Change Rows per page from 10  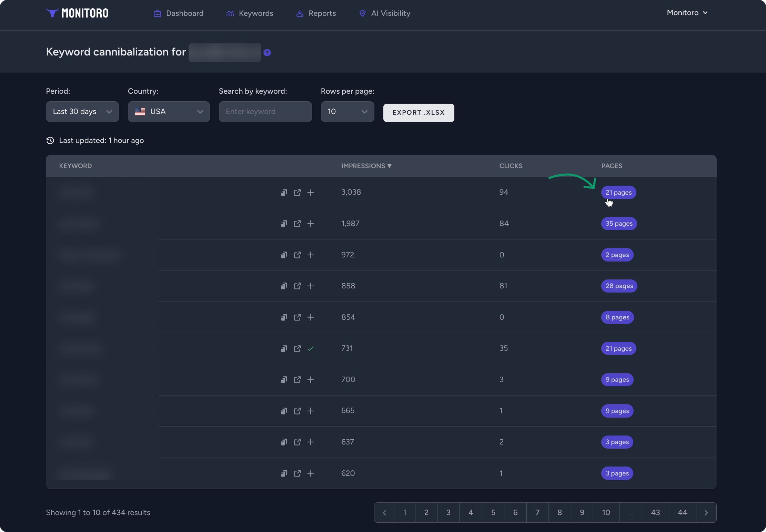pyautogui.click(x=347, y=111)
